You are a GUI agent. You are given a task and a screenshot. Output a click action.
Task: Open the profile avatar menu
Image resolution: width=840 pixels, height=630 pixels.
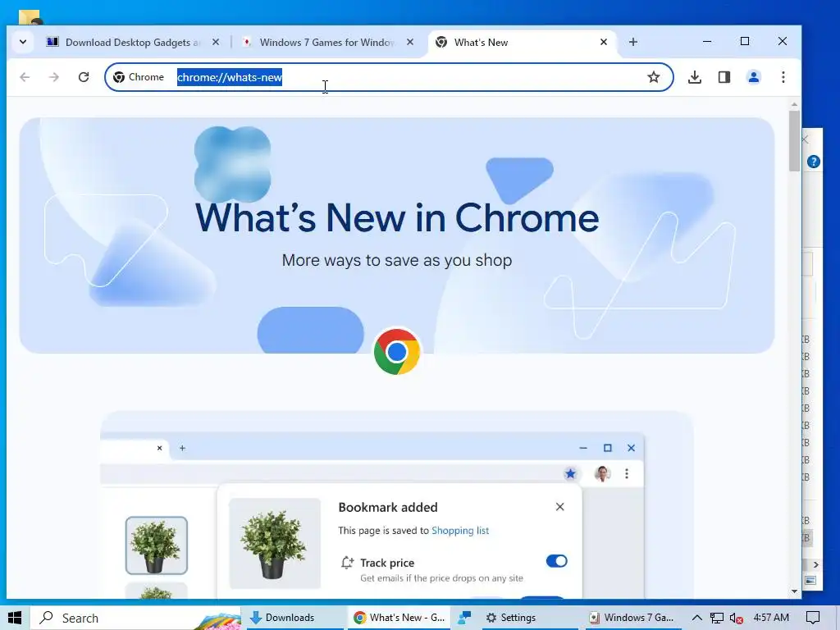(754, 77)
